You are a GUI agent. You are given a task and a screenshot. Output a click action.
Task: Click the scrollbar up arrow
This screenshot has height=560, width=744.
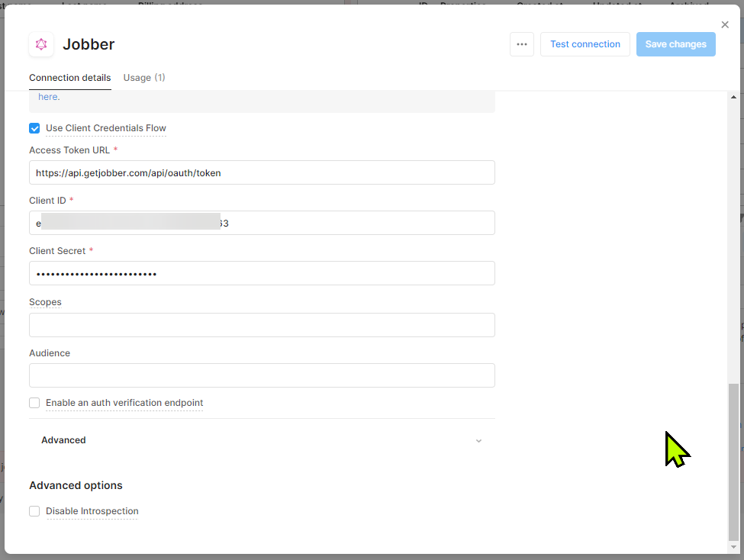pos(733,97)
